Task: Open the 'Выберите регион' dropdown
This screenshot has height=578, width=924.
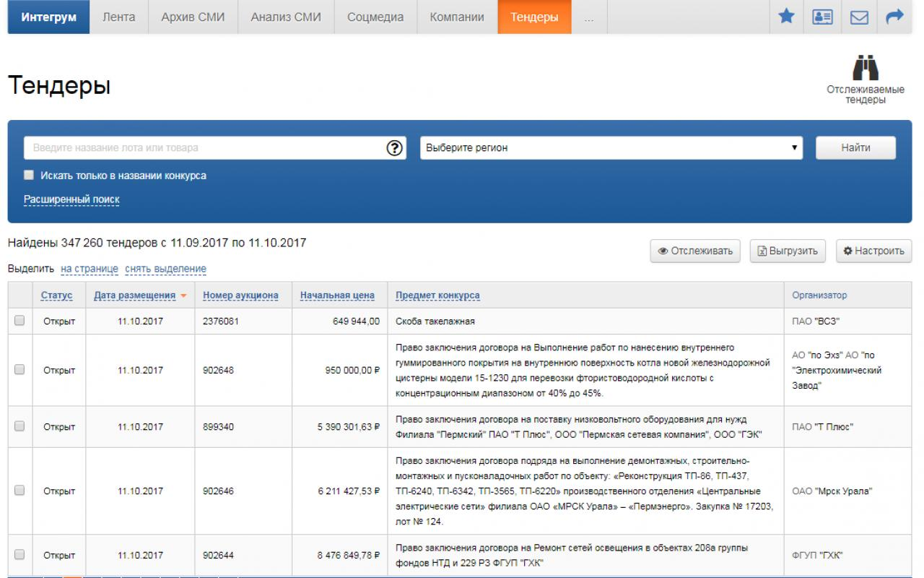Action: click(611, 147)
